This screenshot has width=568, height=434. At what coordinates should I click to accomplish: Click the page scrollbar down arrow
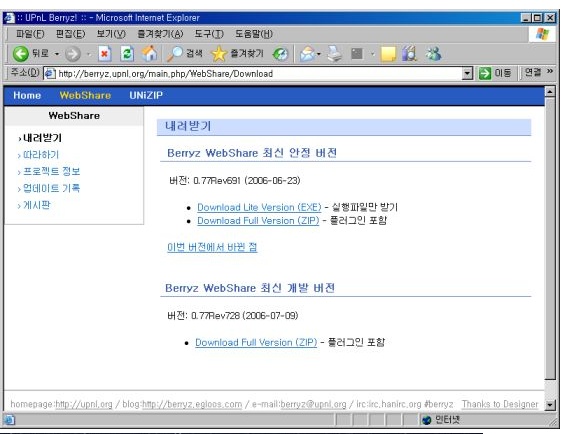coord(550,405)
